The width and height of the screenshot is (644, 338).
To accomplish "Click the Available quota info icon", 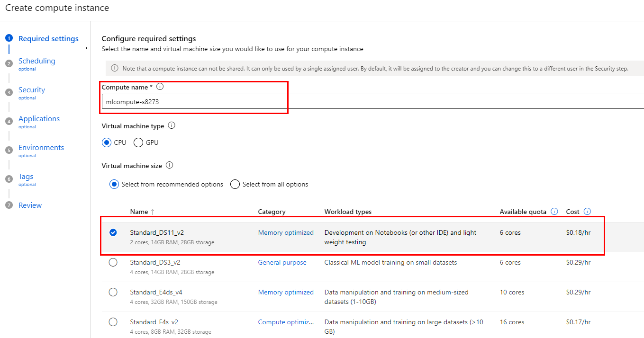I will 554,212.
